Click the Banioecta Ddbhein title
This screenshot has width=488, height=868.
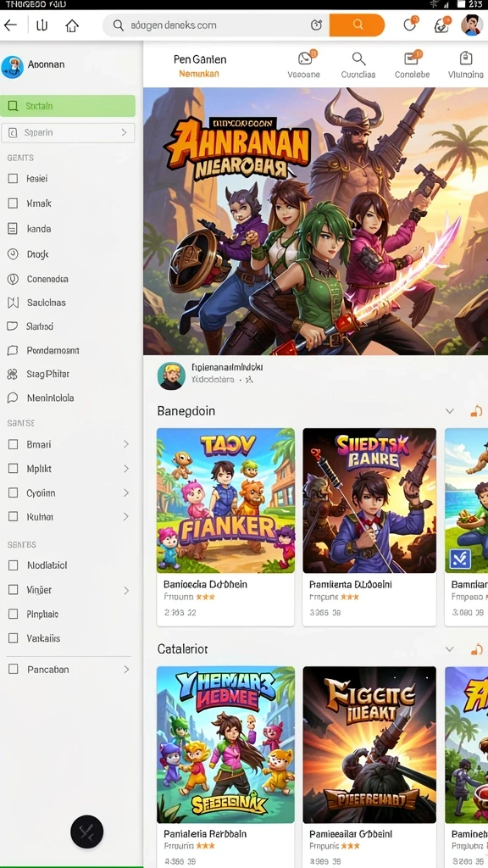point(205,584)
